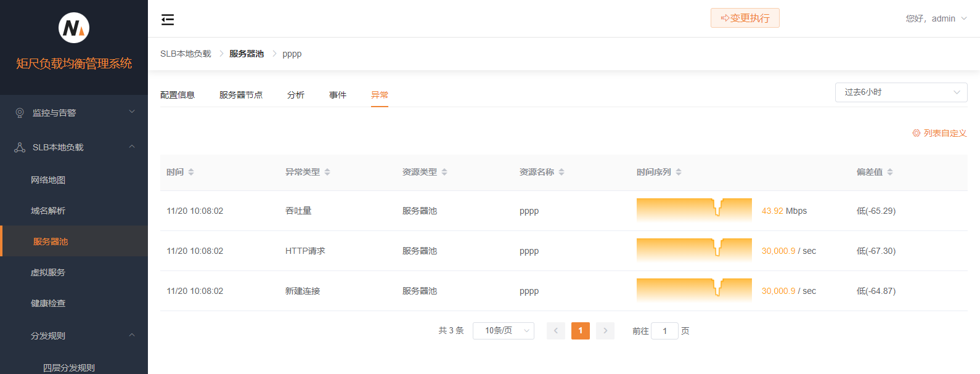The height and width of the screenshot is (374, 980).
Task: Switch to the 事件 tab
Action: [x=338, y=95]
